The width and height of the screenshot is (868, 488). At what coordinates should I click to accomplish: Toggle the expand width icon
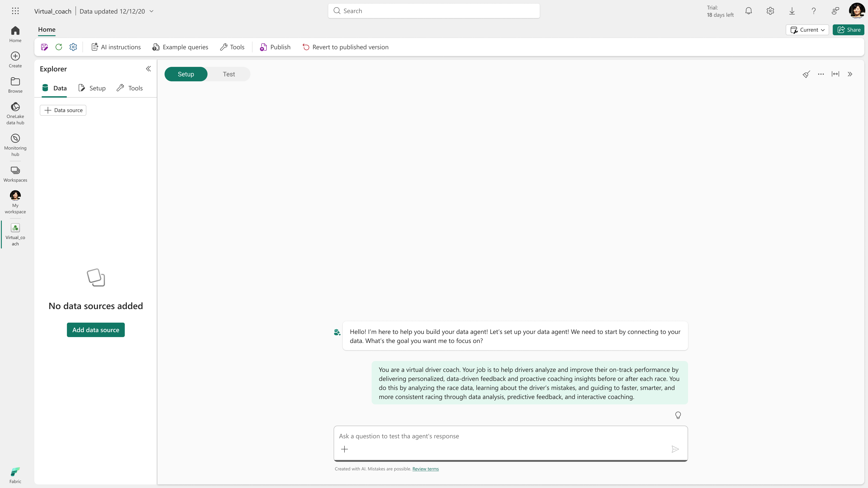coord(835,74)
